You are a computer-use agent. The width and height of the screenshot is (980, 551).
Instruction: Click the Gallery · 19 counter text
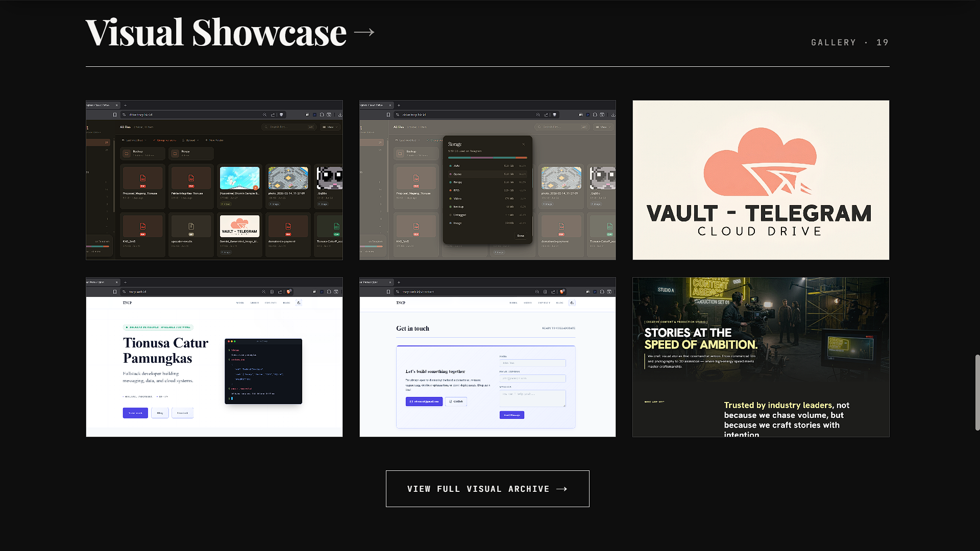click(850, 42)
